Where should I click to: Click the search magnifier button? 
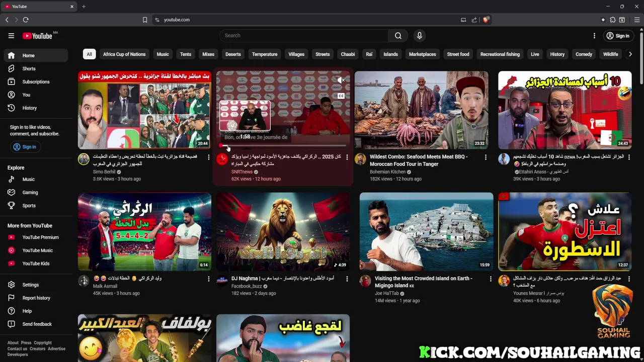tap(398, 36)
